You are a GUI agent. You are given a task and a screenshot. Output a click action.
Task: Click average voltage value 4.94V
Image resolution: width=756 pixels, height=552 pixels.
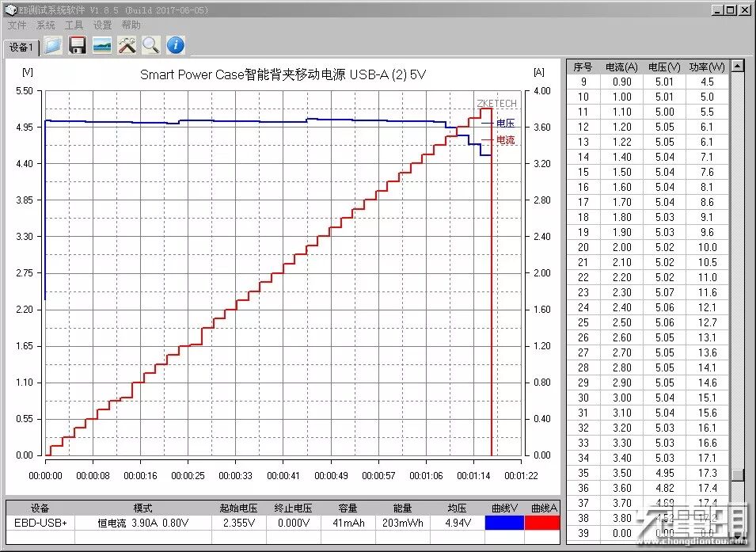point(458,523)
